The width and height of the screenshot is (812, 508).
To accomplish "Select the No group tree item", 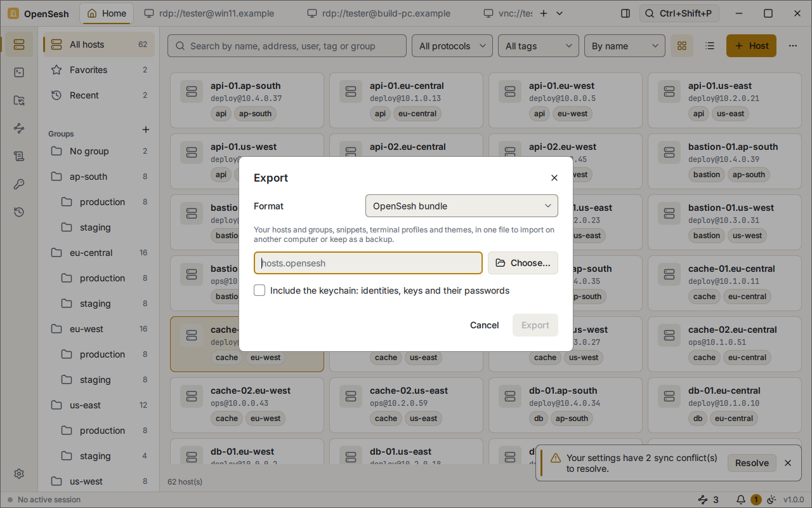I will click(99, 151).
